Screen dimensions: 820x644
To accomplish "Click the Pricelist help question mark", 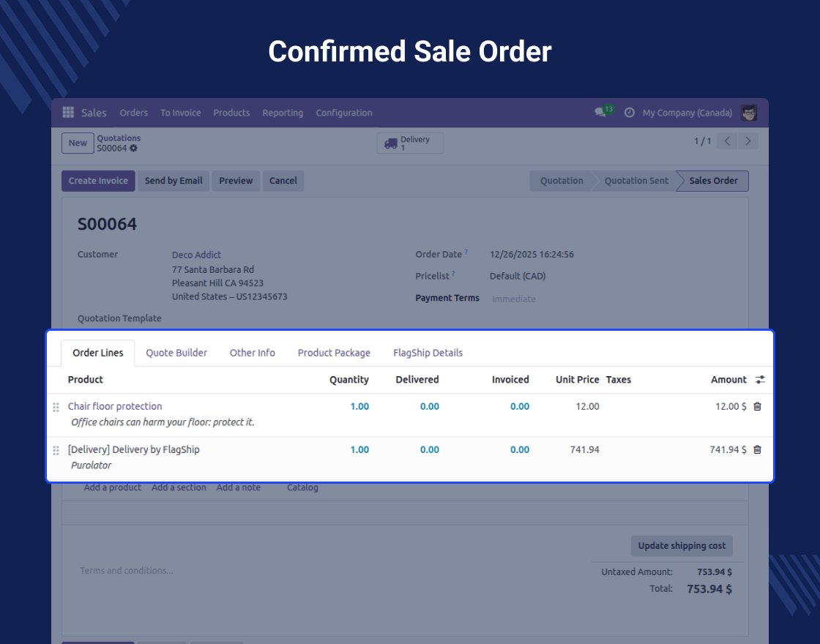I will pyautogui.click(x=453, y=274).
